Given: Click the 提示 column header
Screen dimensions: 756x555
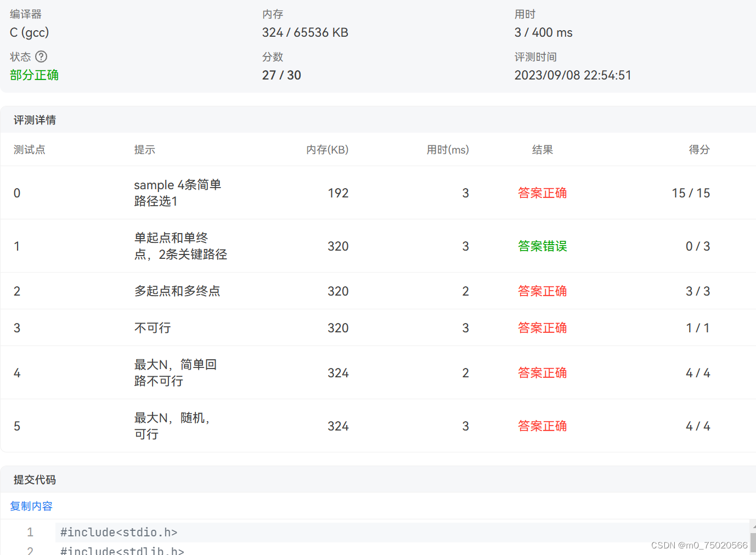Looking at the screenshot, I should coord(145,149).
